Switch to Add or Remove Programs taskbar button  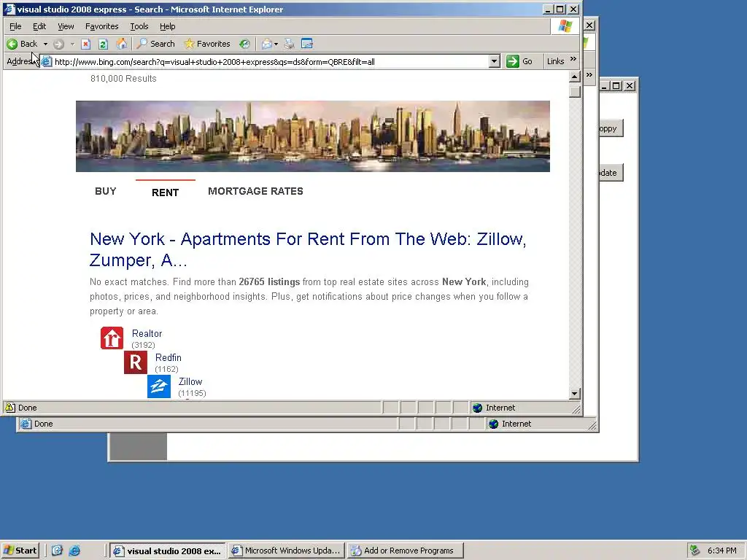(405, 551)
